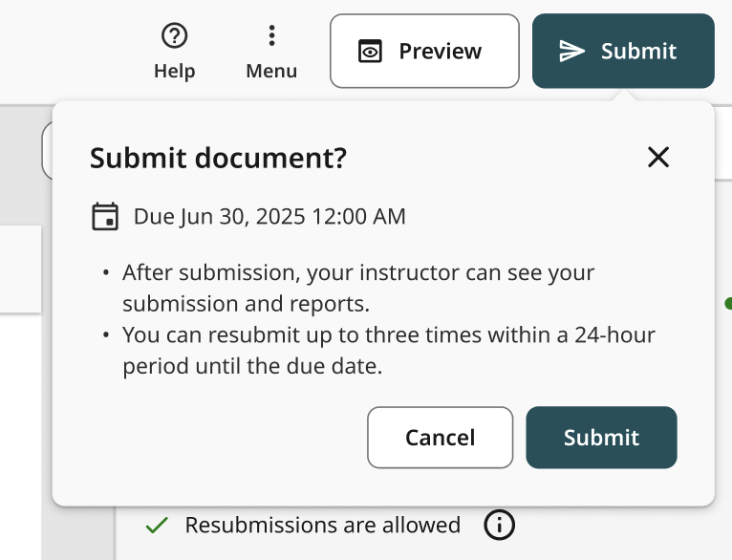732x560 pixels.
Task: Click the Help text label
Action: [174, 72]
